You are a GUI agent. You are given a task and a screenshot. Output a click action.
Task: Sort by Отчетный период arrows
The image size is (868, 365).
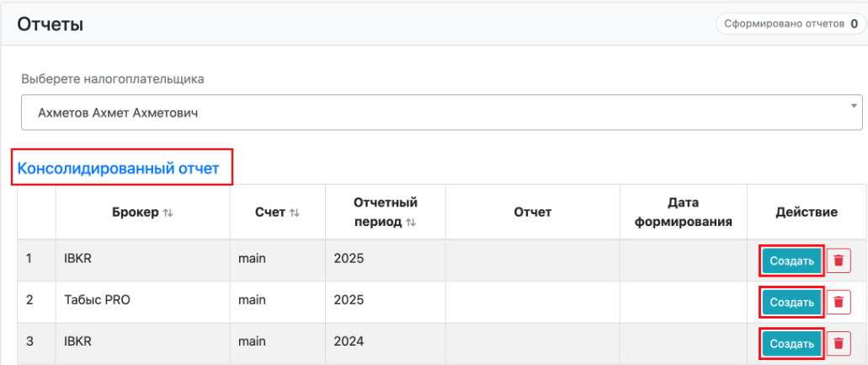tap(410, 223)
